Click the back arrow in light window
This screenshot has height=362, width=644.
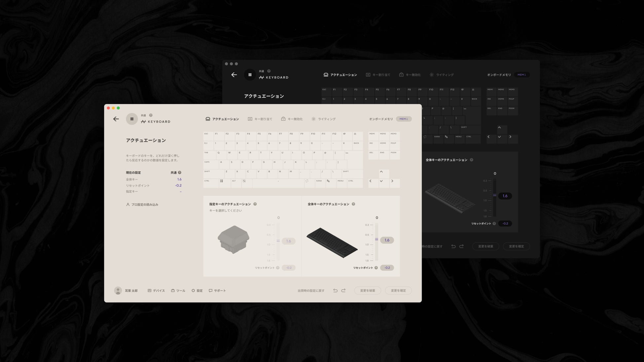click(x=116, y=119)
